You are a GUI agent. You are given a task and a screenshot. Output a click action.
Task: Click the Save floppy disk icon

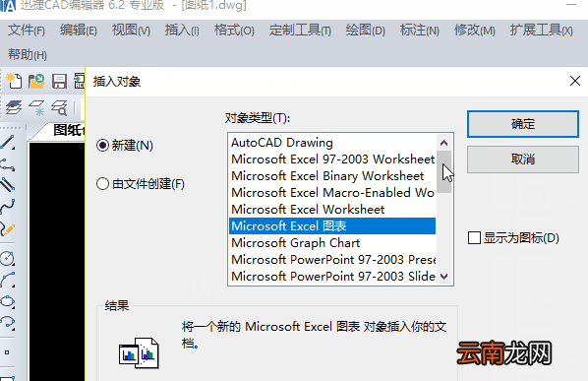(x=59, y=81)
